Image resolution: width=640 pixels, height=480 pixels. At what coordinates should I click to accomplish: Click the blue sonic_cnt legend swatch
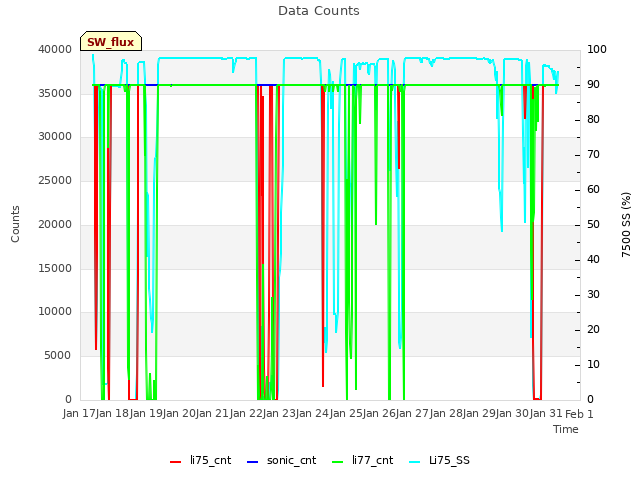coord(253,462)
